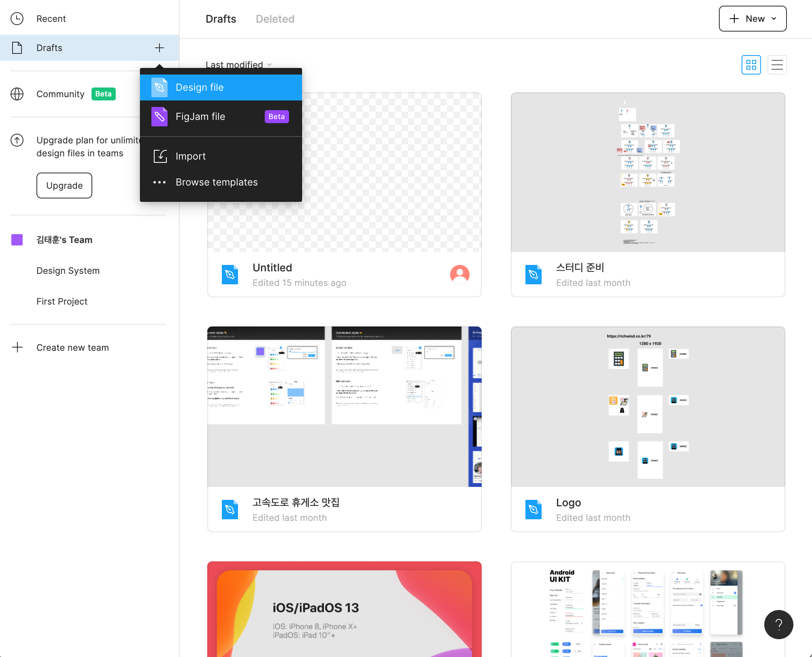This screenshot has width=812, height=657.
Task: Select Browse templates menu entry
Action: click(x=217, y=182)
